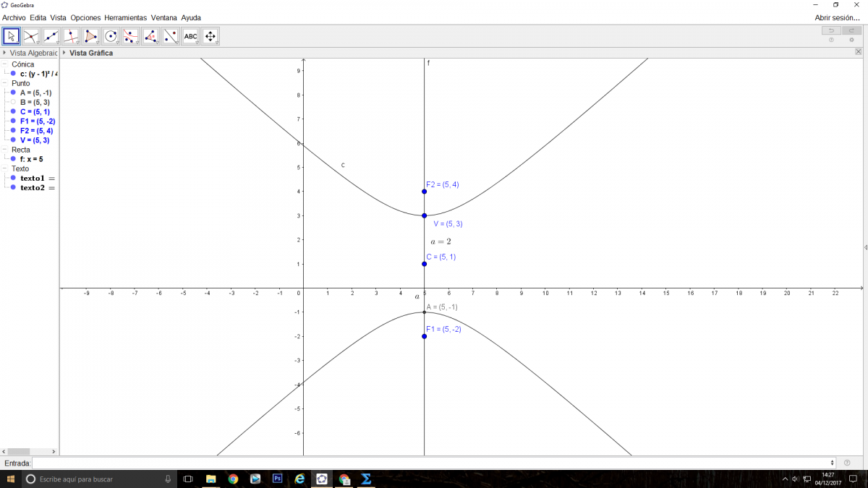
Task: Click the ABC text insertion tool
Action: pos(190,36)
